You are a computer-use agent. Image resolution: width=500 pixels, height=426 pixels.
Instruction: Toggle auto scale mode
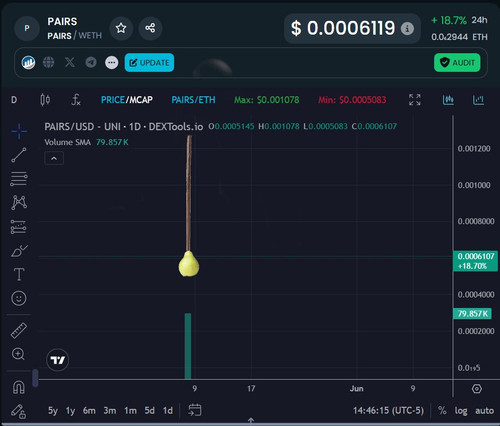tap(484, 410)
